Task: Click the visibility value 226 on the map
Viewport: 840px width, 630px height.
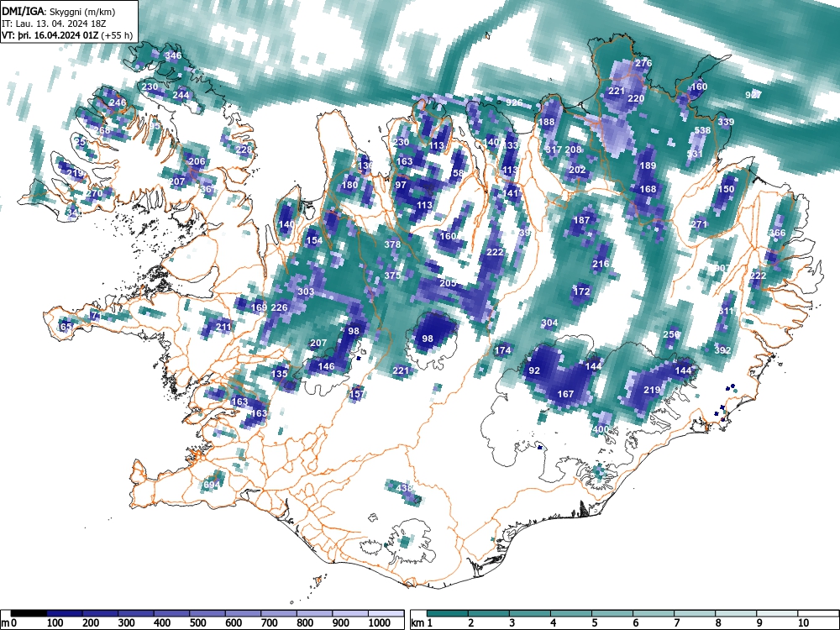Action: pyautogui.click(x=279, y=307)
